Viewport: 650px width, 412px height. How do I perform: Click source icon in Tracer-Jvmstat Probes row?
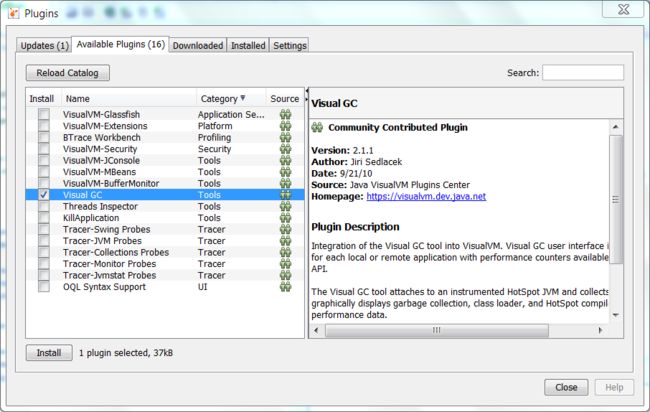(285, 275)
